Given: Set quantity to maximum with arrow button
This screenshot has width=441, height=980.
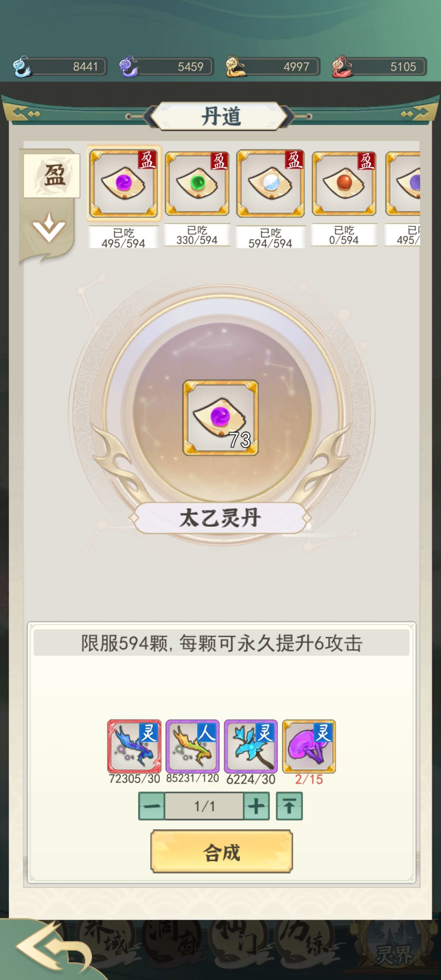Looking at the screenshot, I should point(290,806).
